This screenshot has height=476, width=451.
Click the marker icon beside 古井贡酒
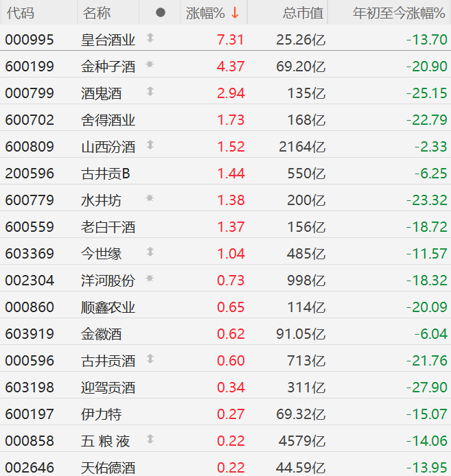click(x=150, y=359)
